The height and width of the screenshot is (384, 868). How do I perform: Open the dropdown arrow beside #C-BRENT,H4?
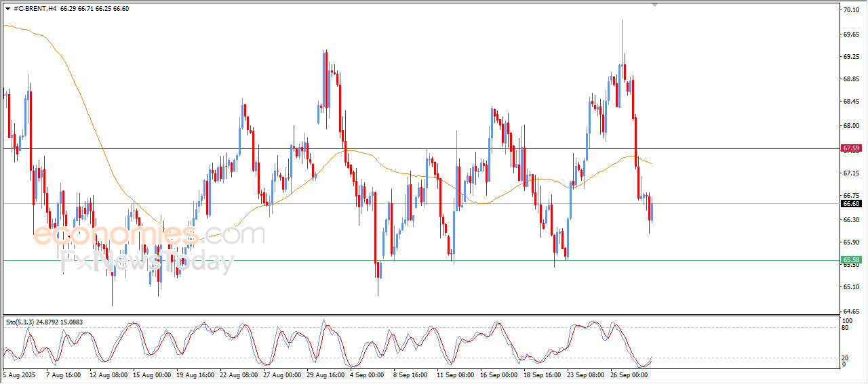click(x=7, y=8)
